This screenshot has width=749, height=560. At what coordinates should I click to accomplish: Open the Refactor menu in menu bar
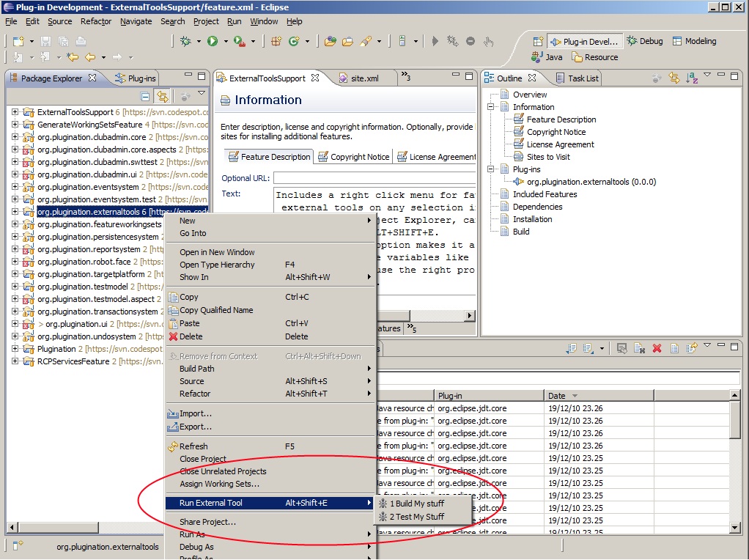coord(96,21)
